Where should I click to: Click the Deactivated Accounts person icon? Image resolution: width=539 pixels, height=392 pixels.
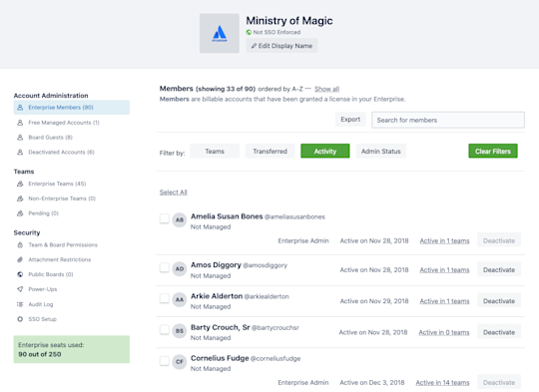pos(20,153)
